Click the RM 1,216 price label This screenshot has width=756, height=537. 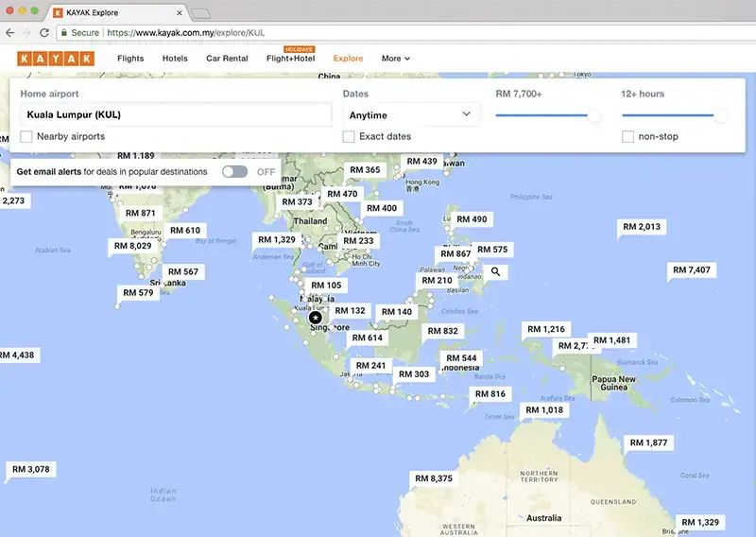point(546,329)
